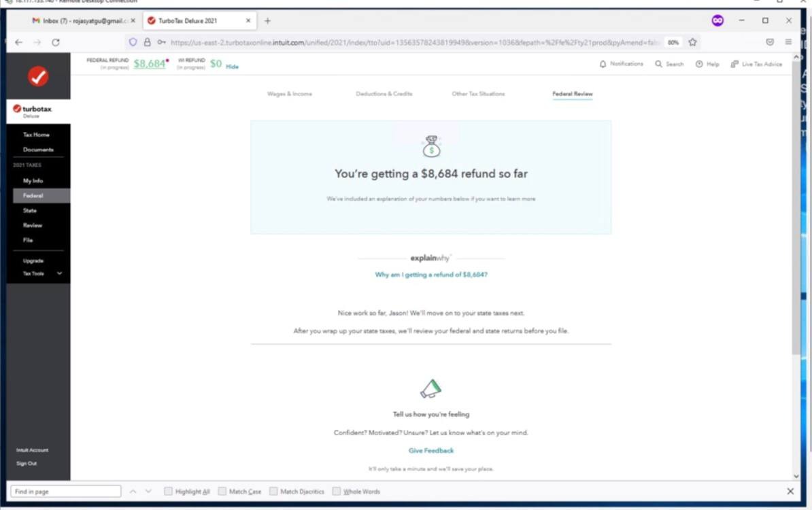
Task: Select Federal in sidebar
Action: tap(41, 196)
